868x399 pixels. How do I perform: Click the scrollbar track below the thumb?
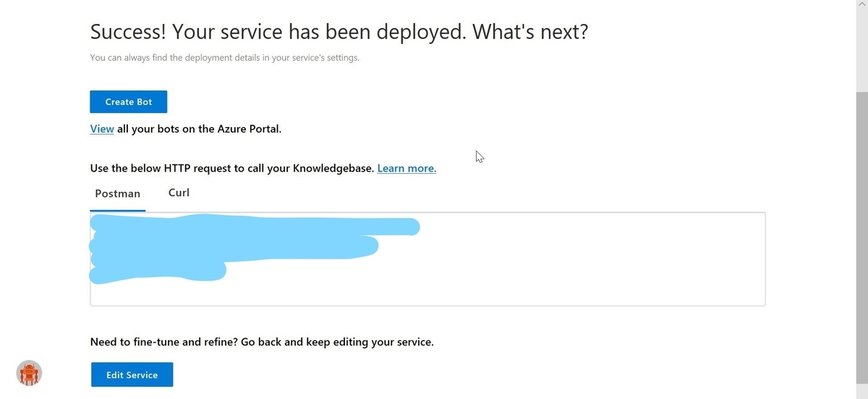861,392
